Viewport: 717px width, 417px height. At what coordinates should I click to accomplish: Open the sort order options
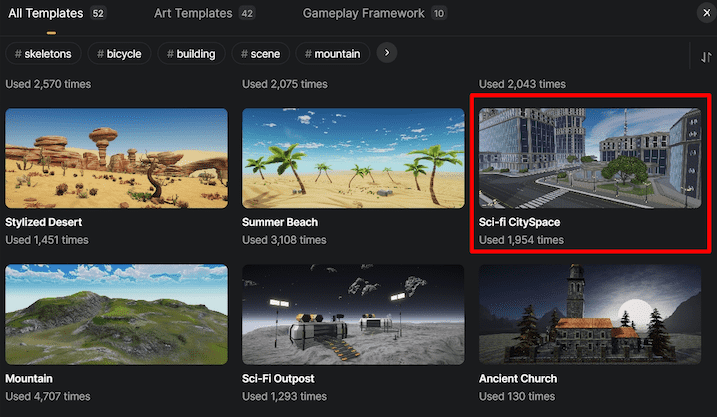click(706, 57)
